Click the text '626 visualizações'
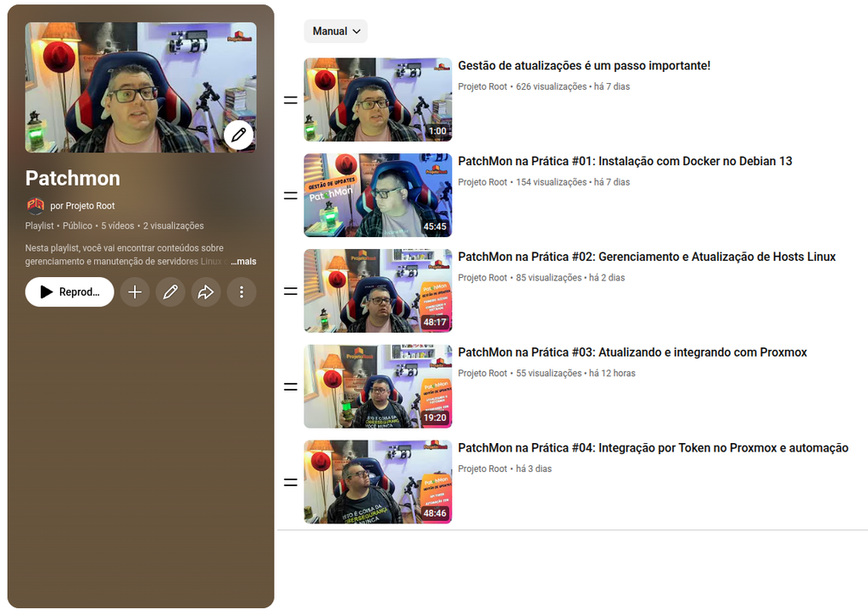 (x=551, y=87)
